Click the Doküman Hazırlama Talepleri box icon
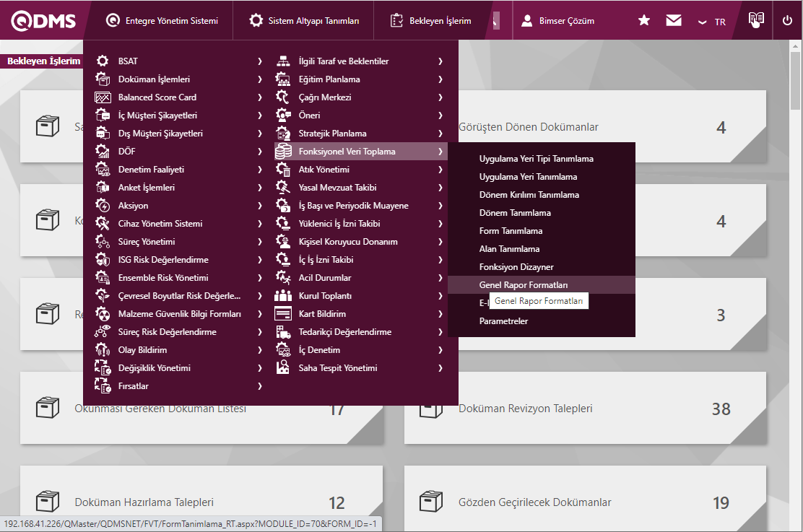The image size is (803, 532). [x=48, y=502]
